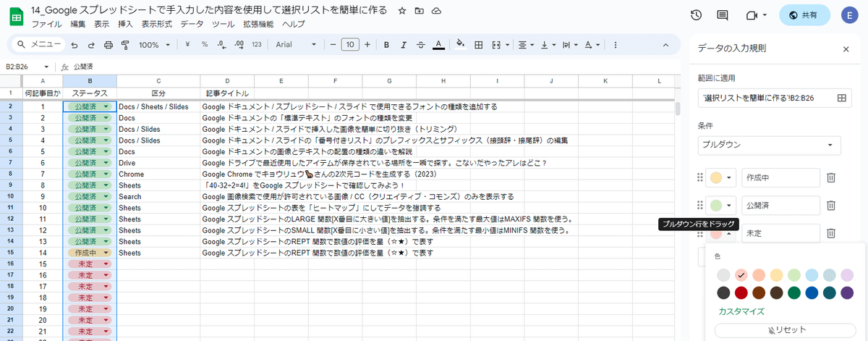Open the データ menu
Screen dimensions: 868x341
(x=192, y=24)
